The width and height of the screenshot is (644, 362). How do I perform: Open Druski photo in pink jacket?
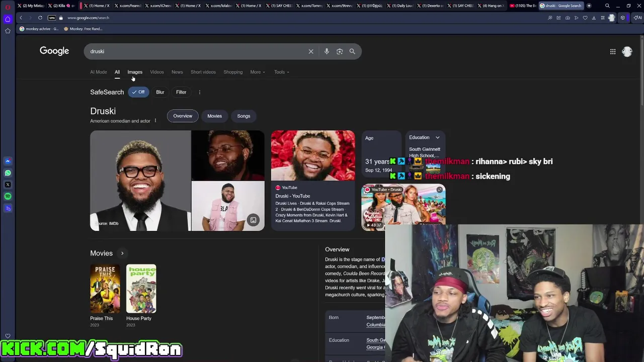[x=228, y=206]
